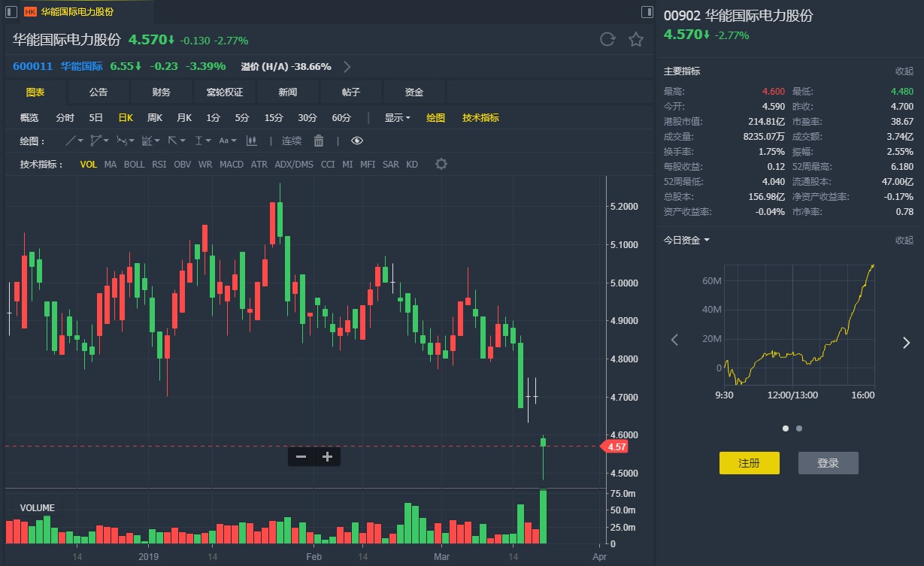Enable KD indicator

tap(412, 164)
